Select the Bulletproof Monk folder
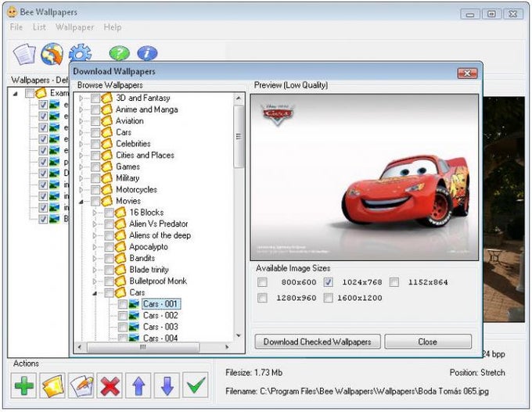Screen dimensions: 532x412 (158, 281)
